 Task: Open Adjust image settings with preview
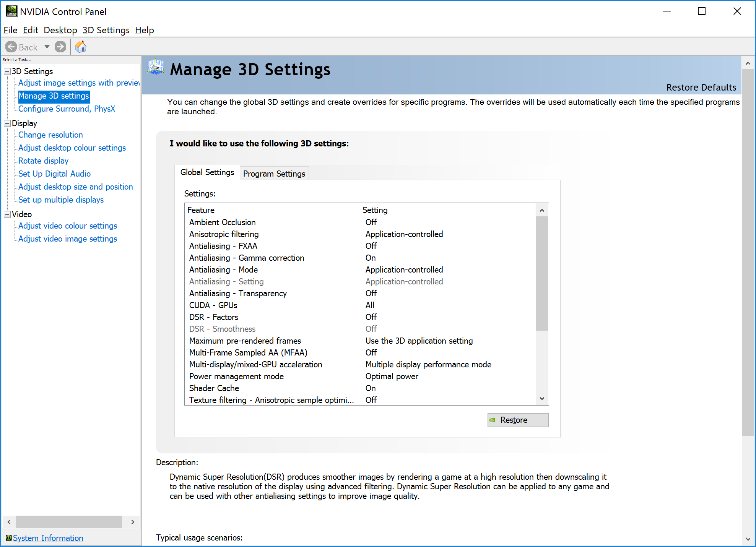(79, 83)
